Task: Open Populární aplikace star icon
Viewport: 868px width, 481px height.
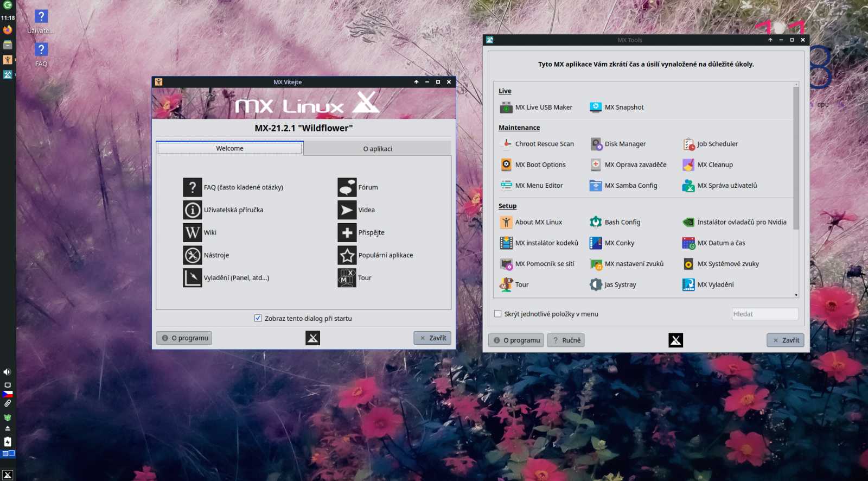Action: tap(347, 255)
